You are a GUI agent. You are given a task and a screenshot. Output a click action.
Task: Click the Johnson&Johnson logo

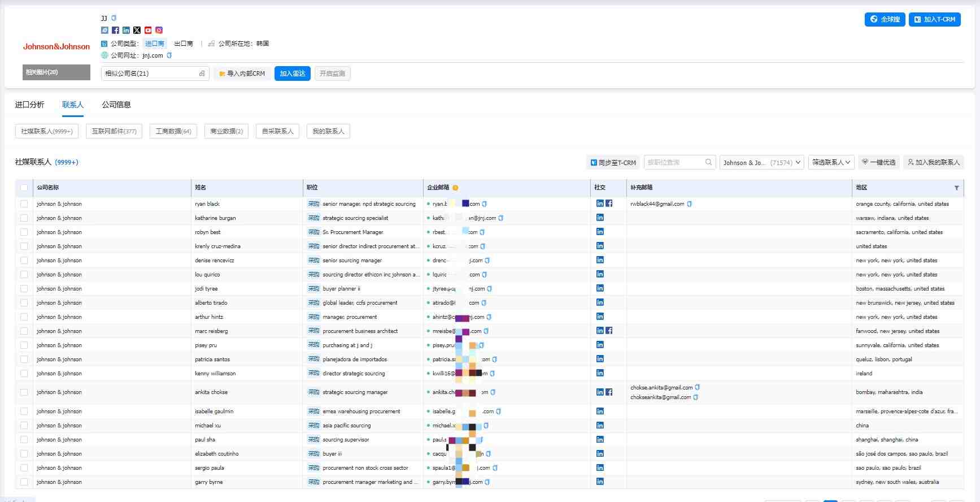(56, 46)
